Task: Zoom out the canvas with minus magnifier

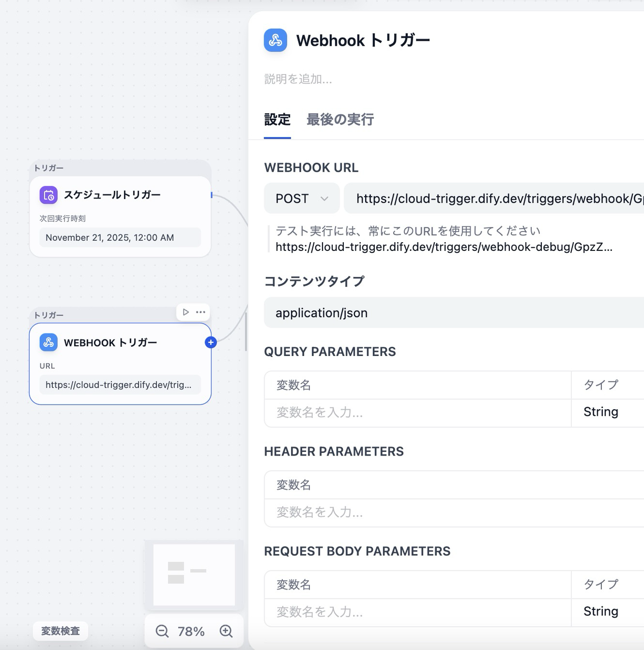Action: click(162, 631)
